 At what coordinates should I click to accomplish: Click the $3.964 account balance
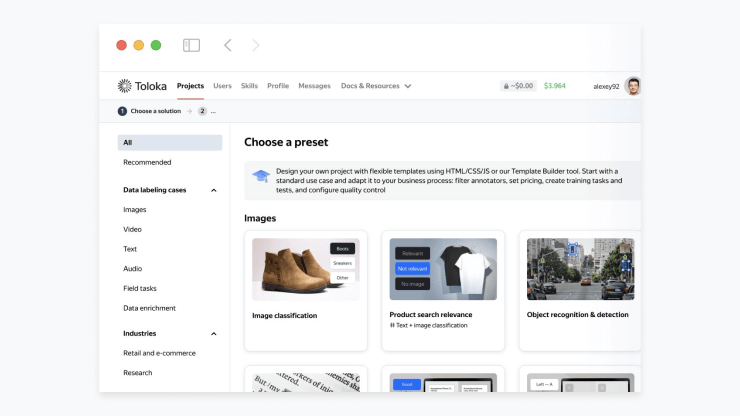coord(555,86)
